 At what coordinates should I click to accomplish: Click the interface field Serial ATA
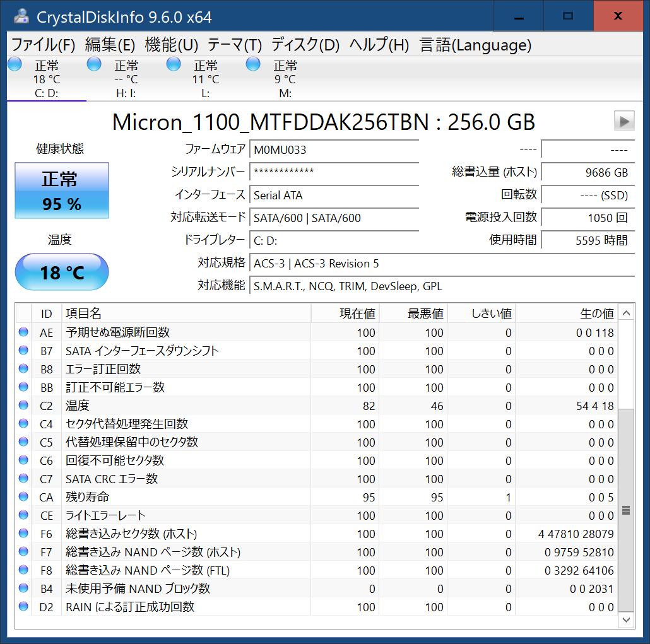point(334,195)
